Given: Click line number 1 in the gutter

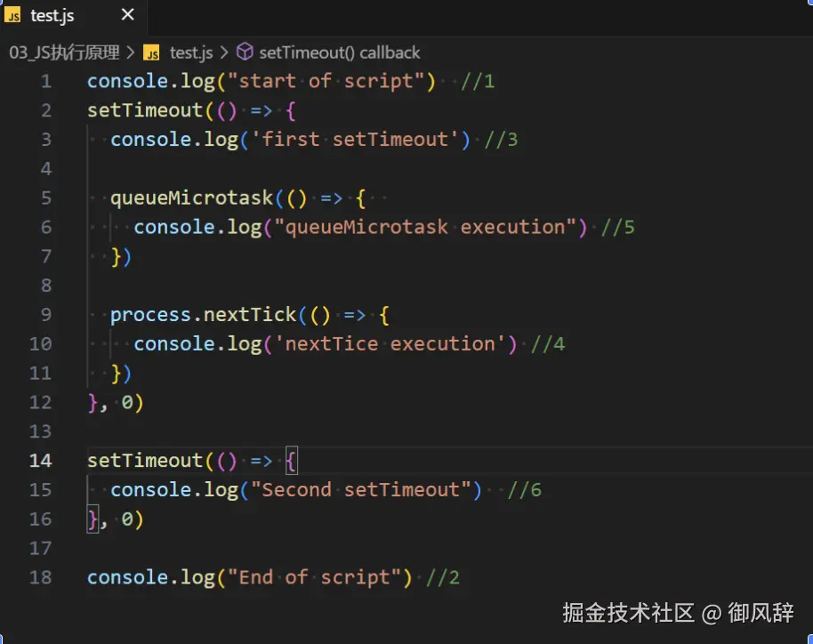Looking at the screenshot, I should click(x=46, y=82).
